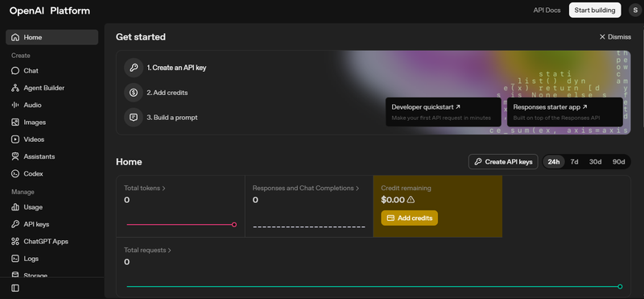Open Usage via the bar chart icon
Viewport: 644px width, 299px height.
(x=15, y=207)
